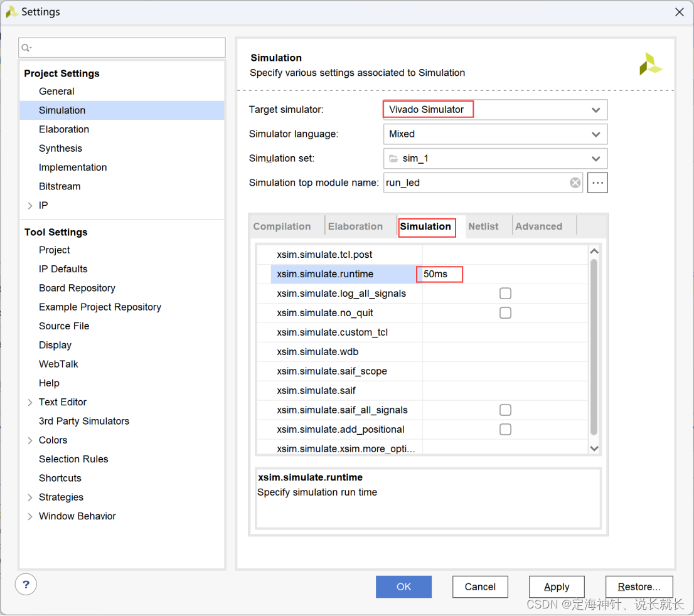
Task: Expand the Window Behavior node
Action: point(30,516)
